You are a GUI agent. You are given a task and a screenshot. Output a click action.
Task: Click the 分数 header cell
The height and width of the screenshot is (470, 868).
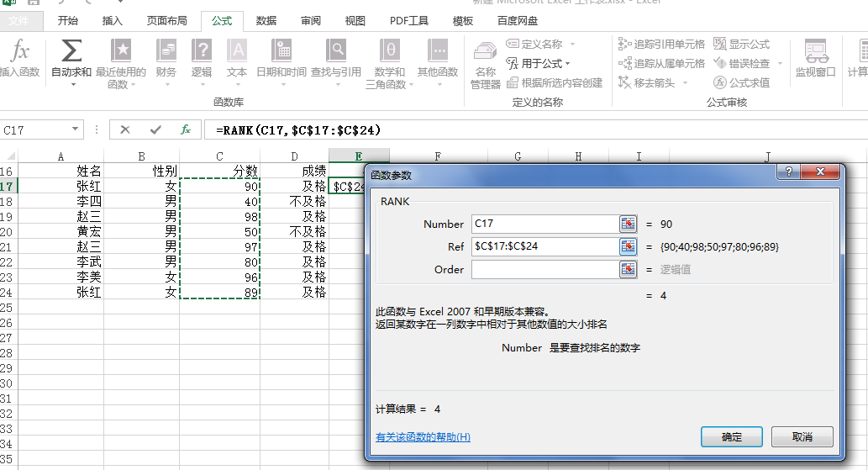tap(220, 171)
